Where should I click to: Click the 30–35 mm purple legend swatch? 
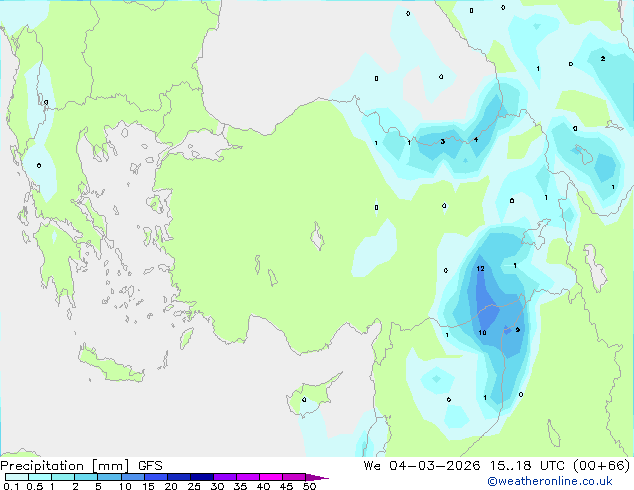click(x=225, y=477)
